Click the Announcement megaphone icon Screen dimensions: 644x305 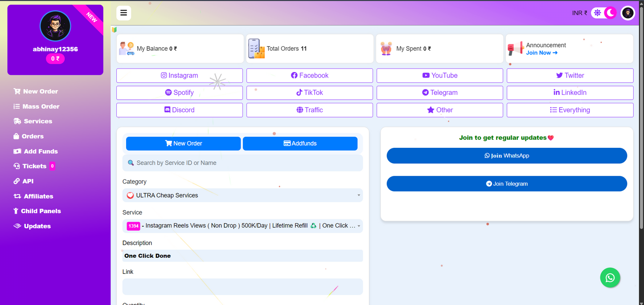coord(516,49)
